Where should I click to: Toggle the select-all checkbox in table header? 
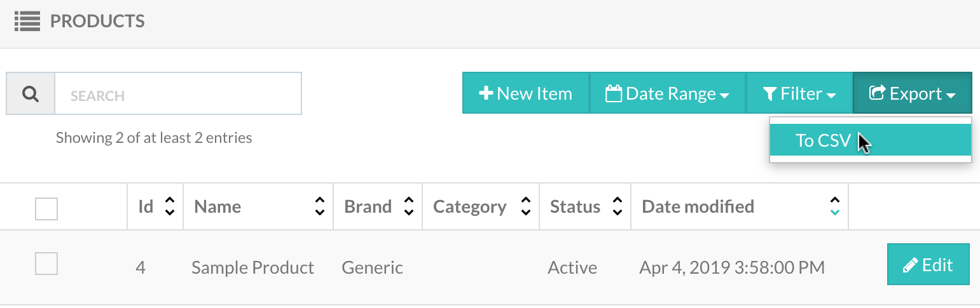click(46, 209)
